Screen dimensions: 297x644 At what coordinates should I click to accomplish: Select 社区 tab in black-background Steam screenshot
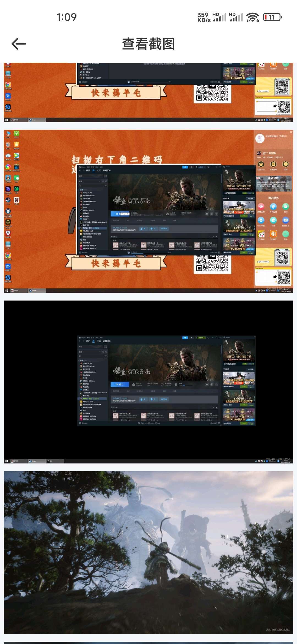pos(98,341)
